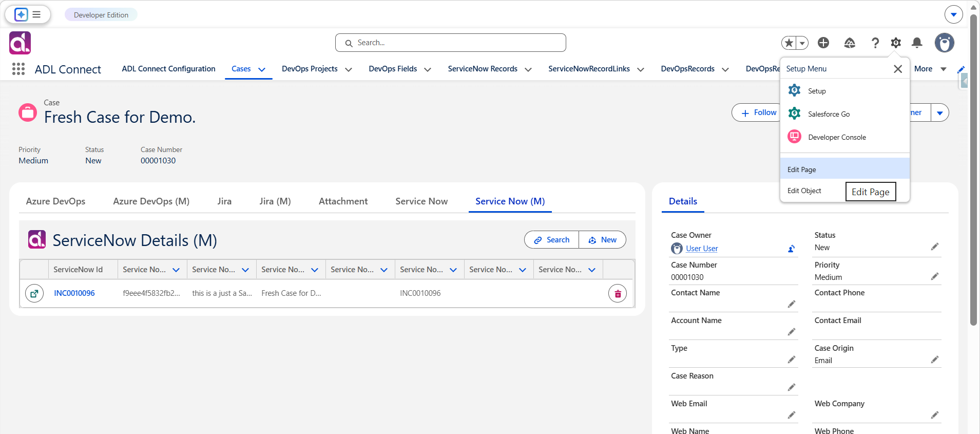This screenshot has width=980, height=434.
Task: Open the App Launcher grid icon
Action: point(18,69)
